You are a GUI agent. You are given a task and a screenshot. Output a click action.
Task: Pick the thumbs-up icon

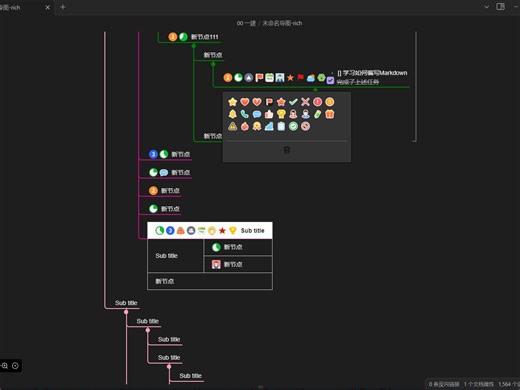coord(269,114)
